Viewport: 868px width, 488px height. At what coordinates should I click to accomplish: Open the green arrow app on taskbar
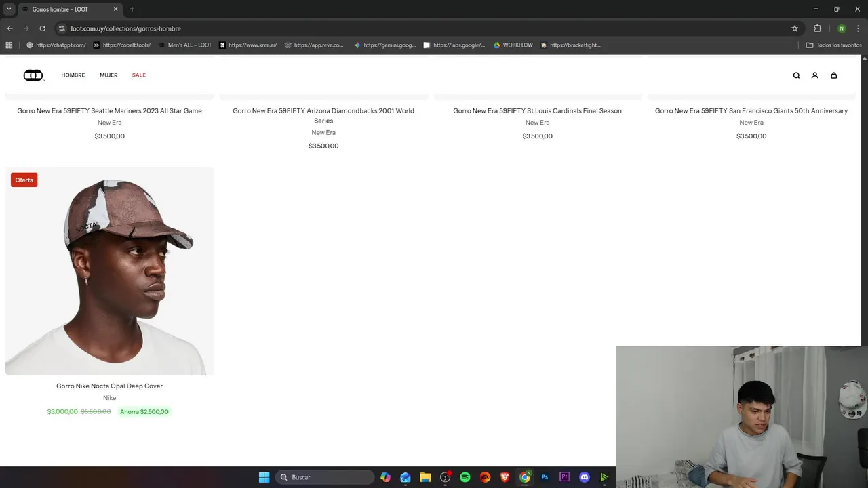[604, 477]
